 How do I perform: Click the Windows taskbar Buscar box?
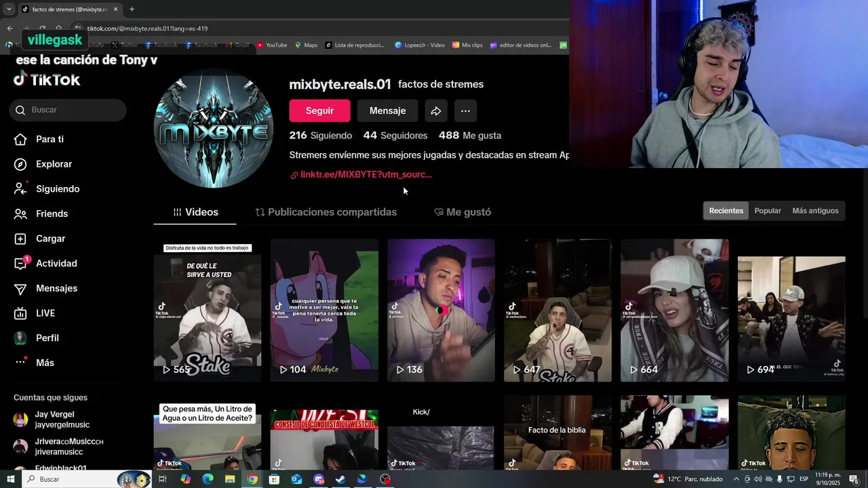click(87, 479)
